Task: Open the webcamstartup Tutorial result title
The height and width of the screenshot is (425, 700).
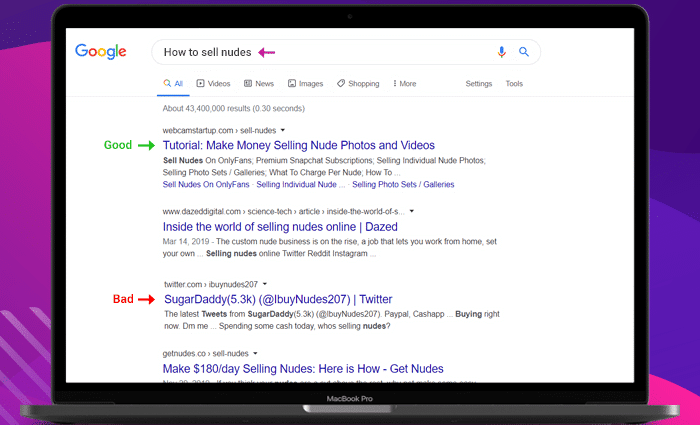Action: point(297,145)
